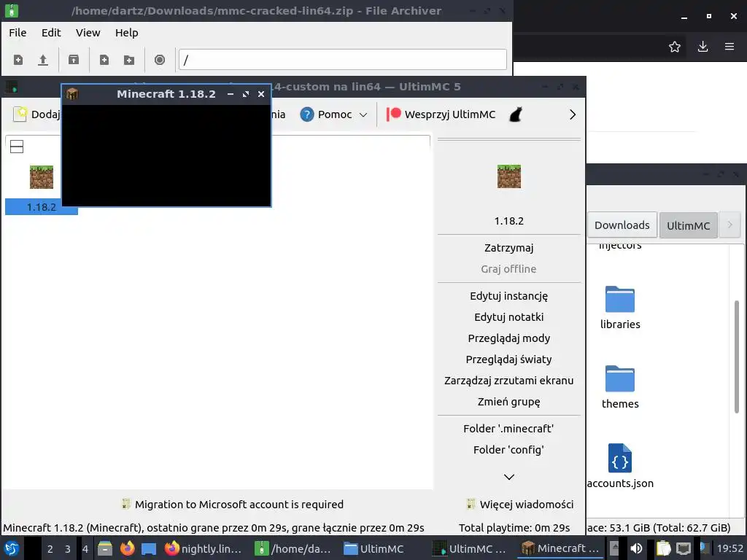Switch to virtual desktop 3
747x560 pixels.
[68, 549]
